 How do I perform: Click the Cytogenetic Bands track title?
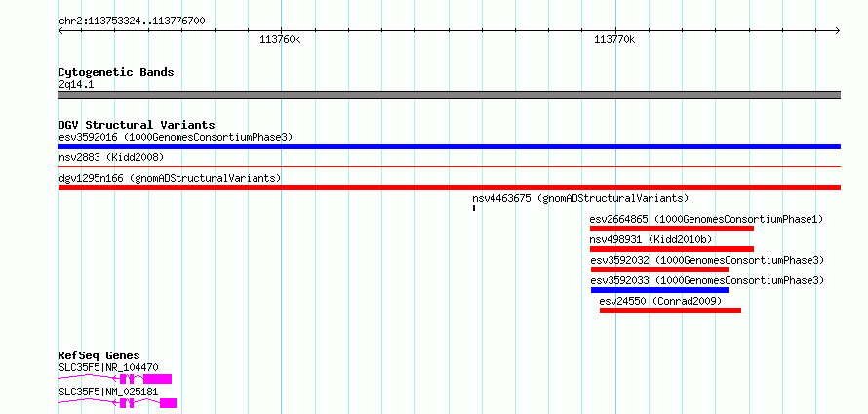click(x=116, y=72)
